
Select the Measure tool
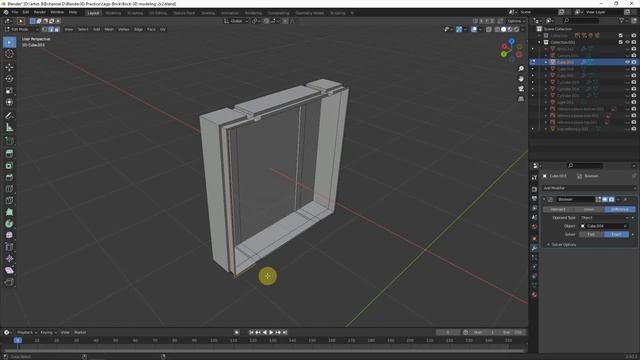pos(9,128)
